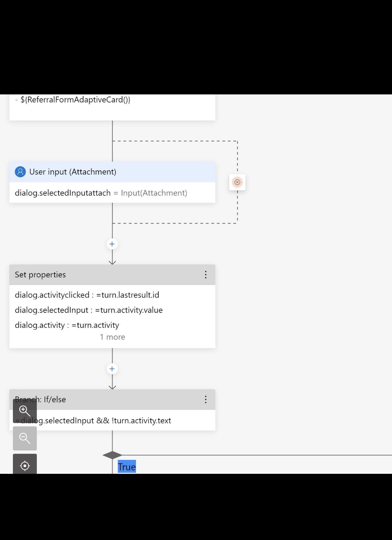
Task: Click the highlighted True branch label
Action: tap(127, 467)
